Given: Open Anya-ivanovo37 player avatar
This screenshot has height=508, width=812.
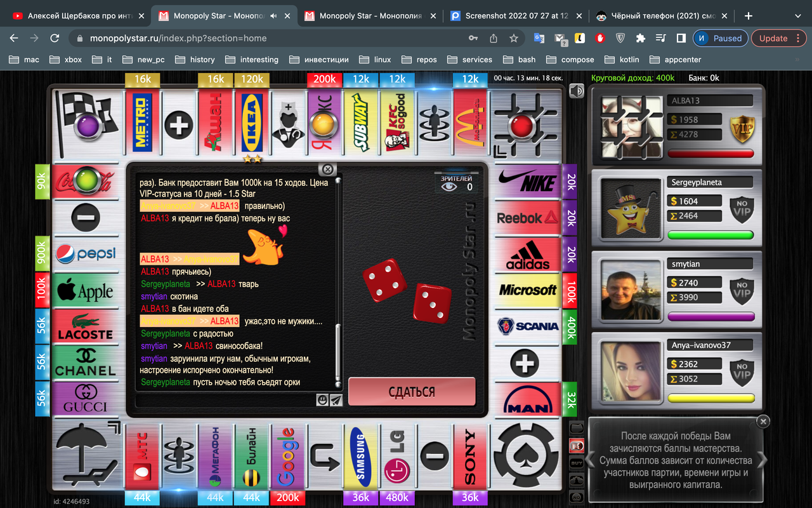Looking at the screenshot, I should (632, 371).
